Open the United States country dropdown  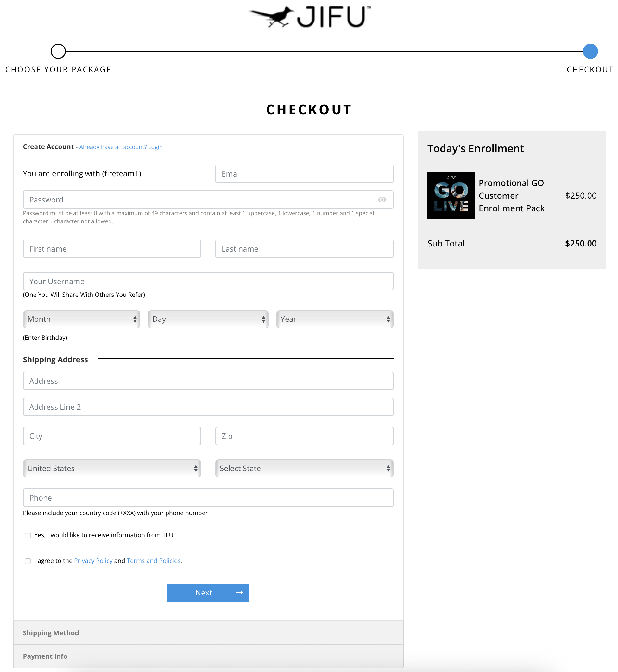pyautogui.click(x=112, y=469)
